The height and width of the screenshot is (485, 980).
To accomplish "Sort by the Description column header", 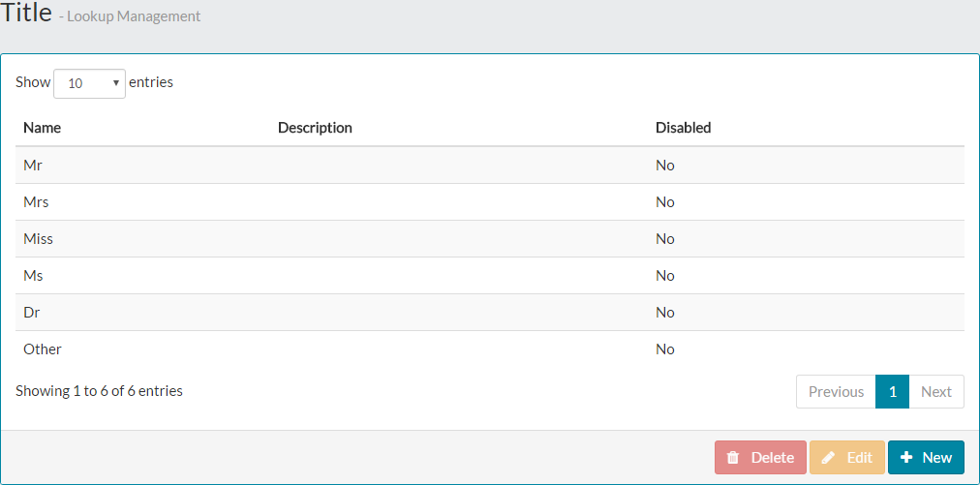I will click(x=315, y=128).
